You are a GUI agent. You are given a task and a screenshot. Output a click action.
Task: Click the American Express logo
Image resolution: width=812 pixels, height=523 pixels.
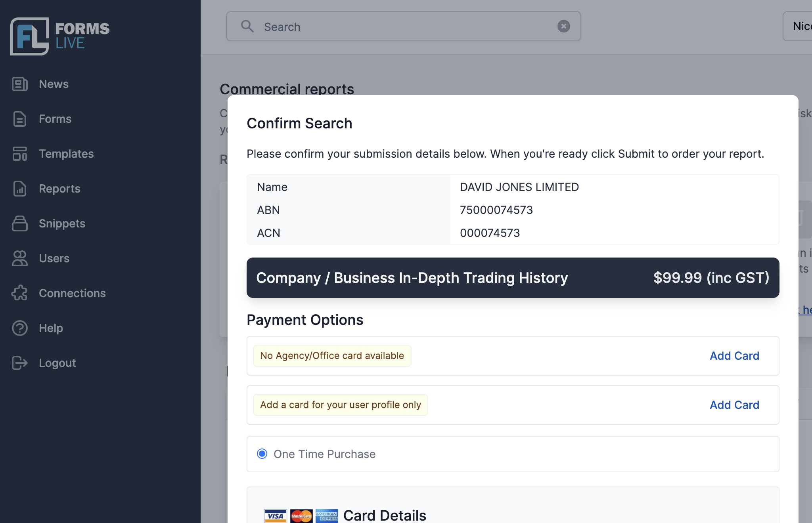click(327, 516)
